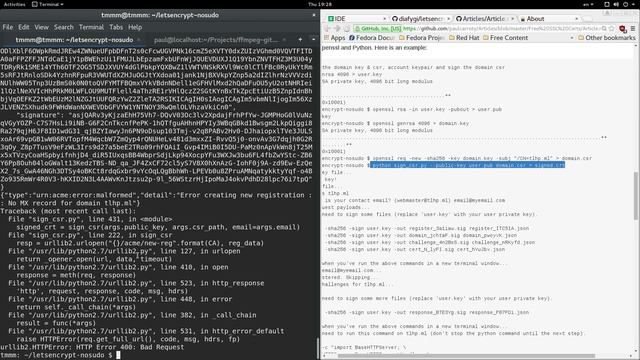Click the terminal vertical scrollbar
The width and height of the screenshot is (640, 360).
[317, 348]
